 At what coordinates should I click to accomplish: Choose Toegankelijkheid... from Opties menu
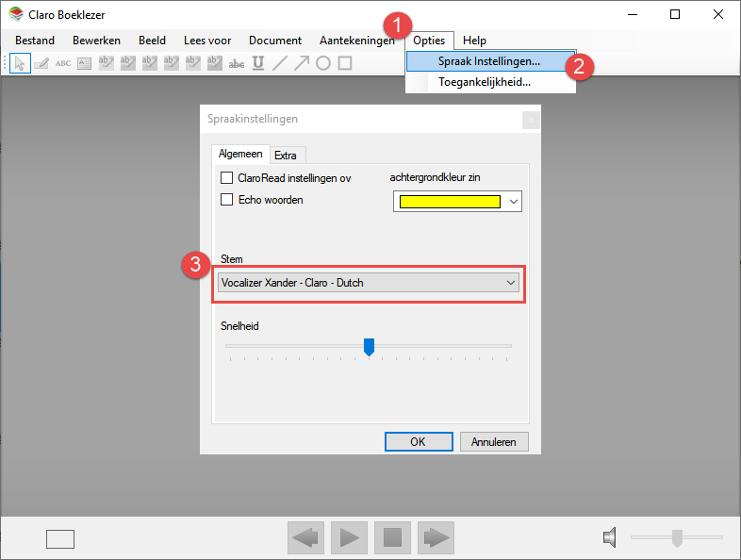484,82
